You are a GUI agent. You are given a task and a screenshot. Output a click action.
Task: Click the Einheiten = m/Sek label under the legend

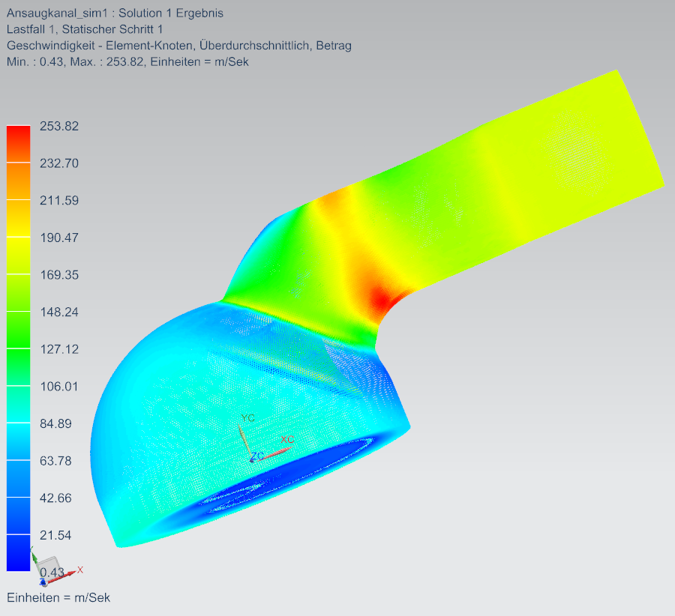(58, 597)
